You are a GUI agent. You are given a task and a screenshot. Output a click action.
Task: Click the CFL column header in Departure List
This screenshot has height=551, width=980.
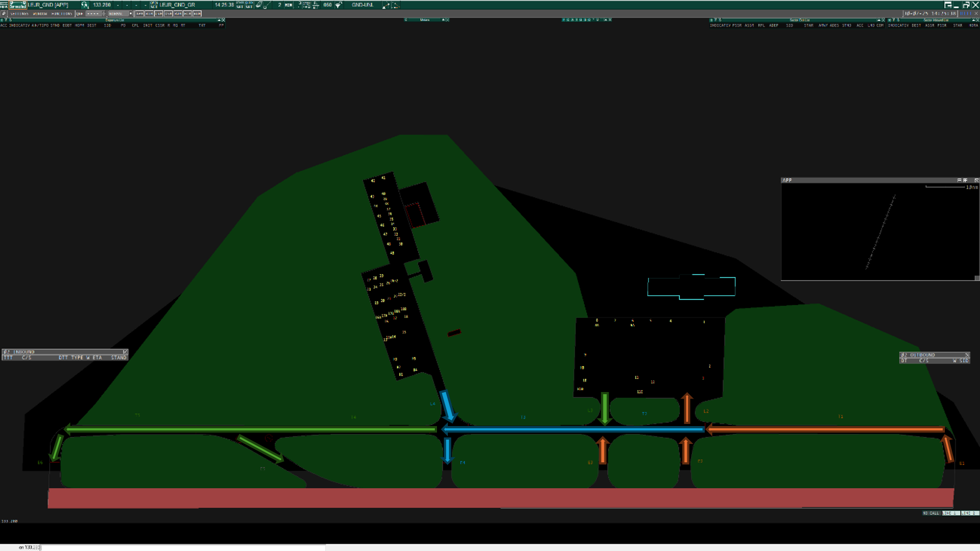click(x=135, y=25)
